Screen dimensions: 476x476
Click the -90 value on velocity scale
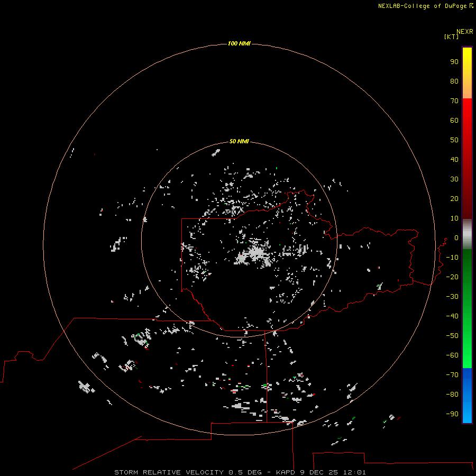(452, 414)
